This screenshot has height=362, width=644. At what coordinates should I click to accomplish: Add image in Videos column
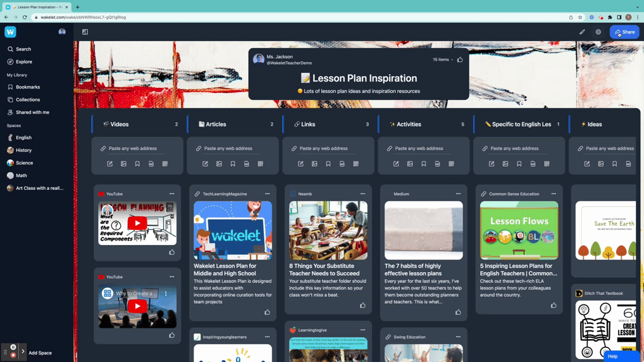click(x=123, y=163)
